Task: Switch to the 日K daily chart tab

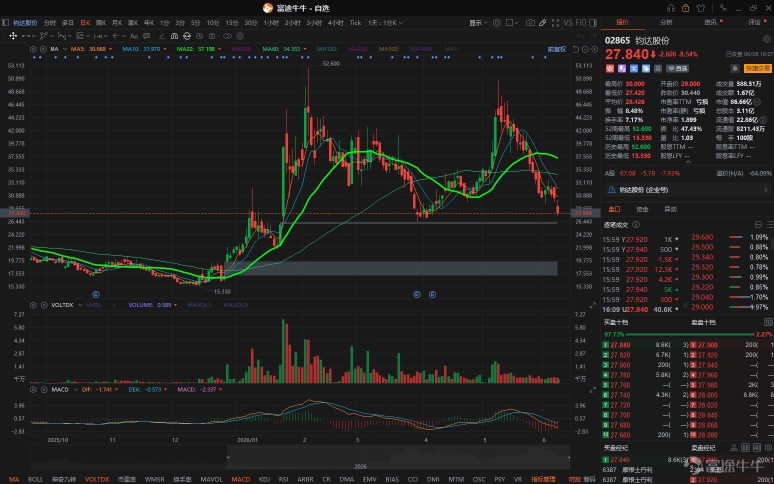Action: pos(85,23)
